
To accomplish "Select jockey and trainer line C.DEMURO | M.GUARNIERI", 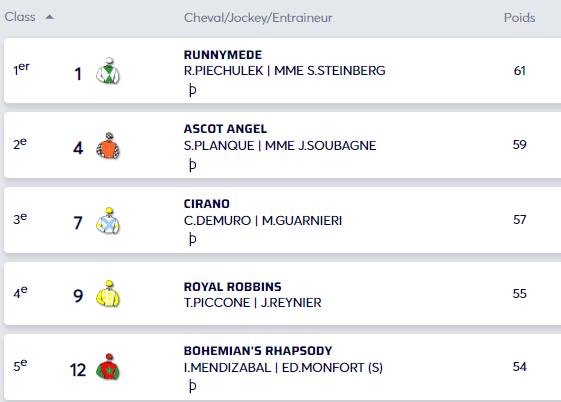I will 263,220.
